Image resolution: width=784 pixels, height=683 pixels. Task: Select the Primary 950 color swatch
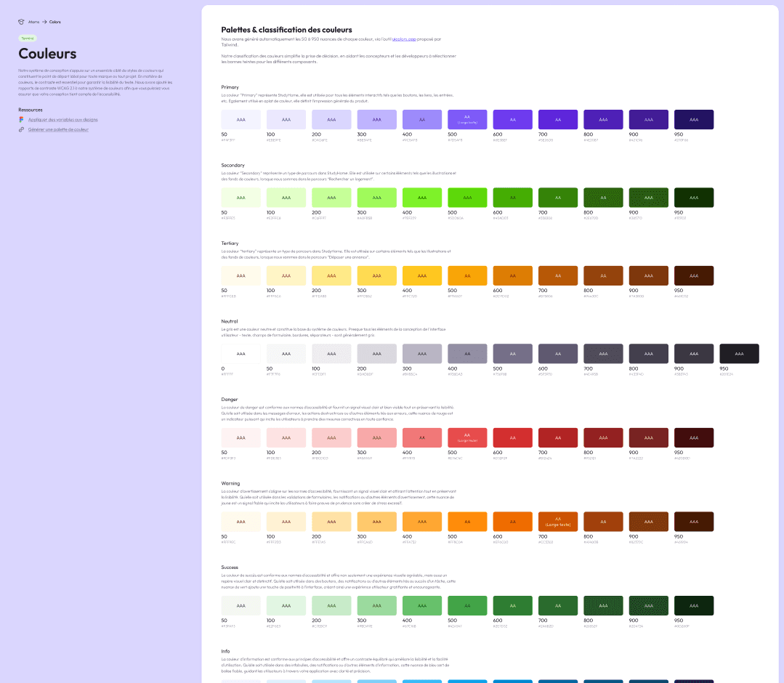pos(693,119)
